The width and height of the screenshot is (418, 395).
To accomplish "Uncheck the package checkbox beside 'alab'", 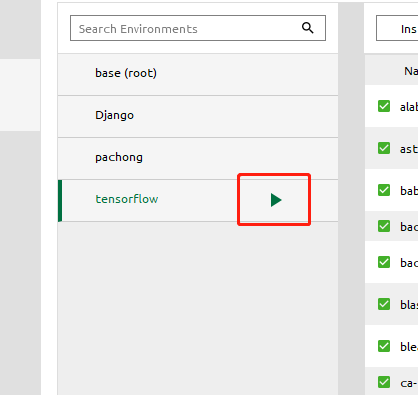I will [x=384, y=106].
